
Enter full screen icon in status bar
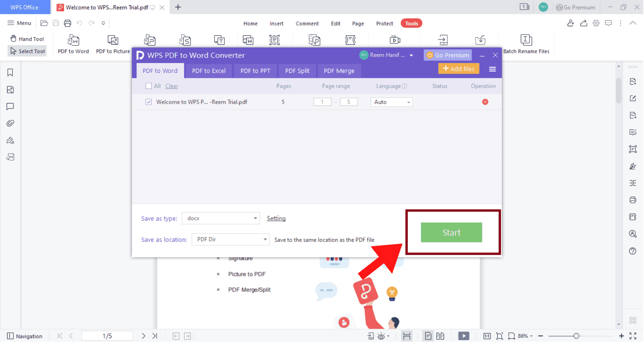[x=633, y=337]
